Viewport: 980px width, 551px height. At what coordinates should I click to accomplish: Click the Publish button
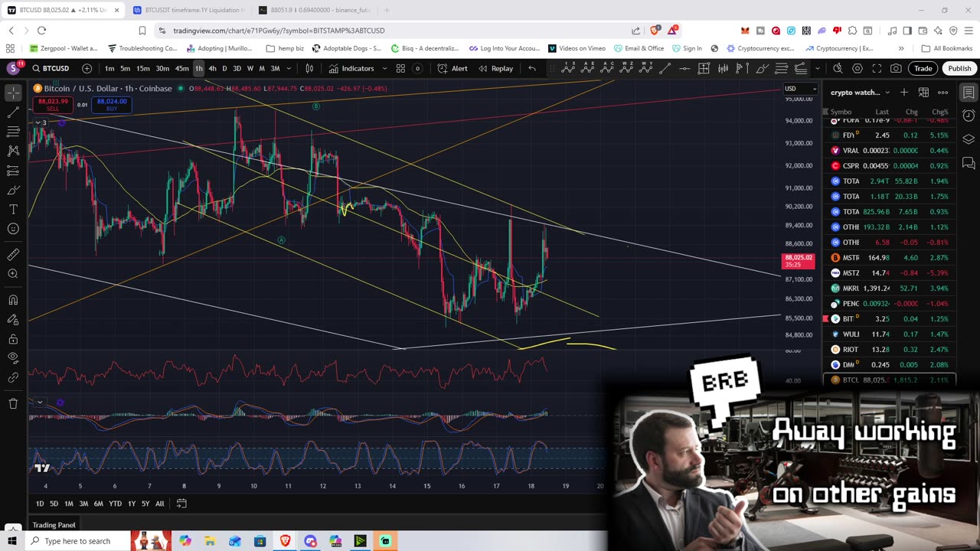[x=959, y=69]
